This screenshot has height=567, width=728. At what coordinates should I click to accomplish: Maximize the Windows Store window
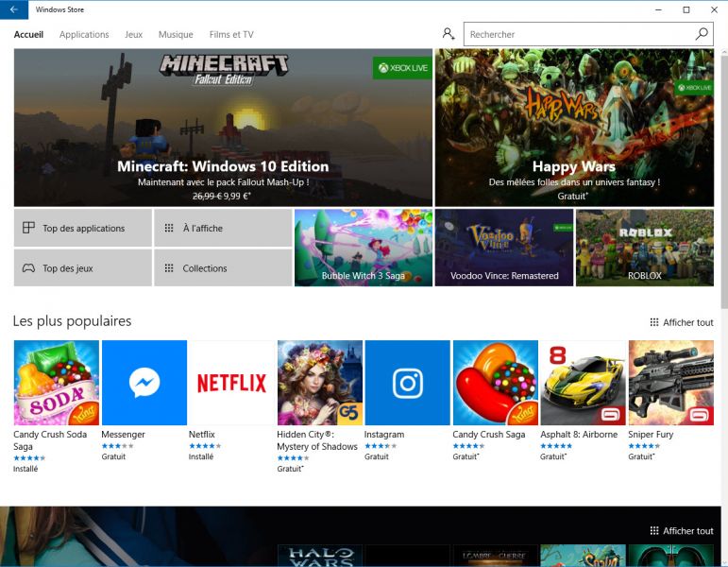coord(686,9)
